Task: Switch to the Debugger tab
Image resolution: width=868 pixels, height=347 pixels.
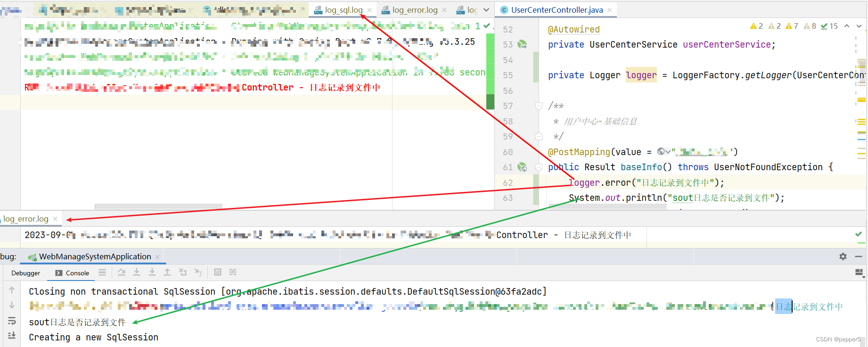Action: tap(26, 273)
